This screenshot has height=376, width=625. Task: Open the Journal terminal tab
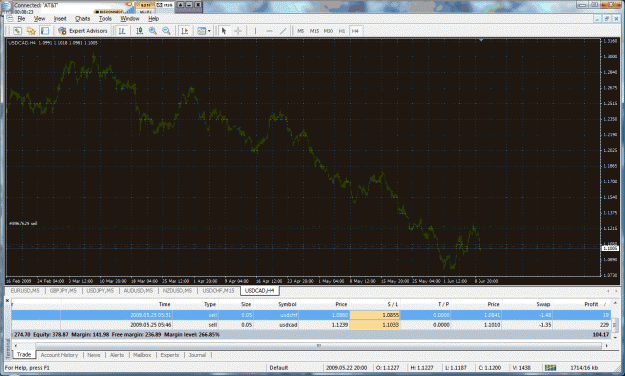[x=197, y=355]
